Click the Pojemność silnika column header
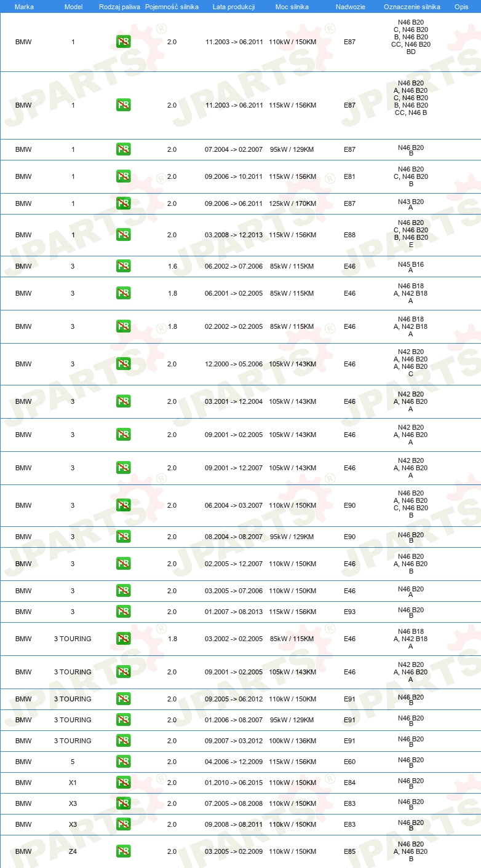The image size is (481, 868). pos(172,6)
